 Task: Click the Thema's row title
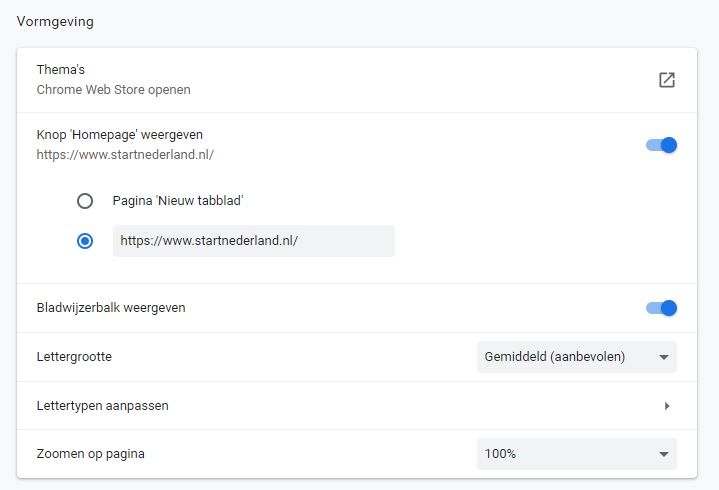[x=61, y=70]
